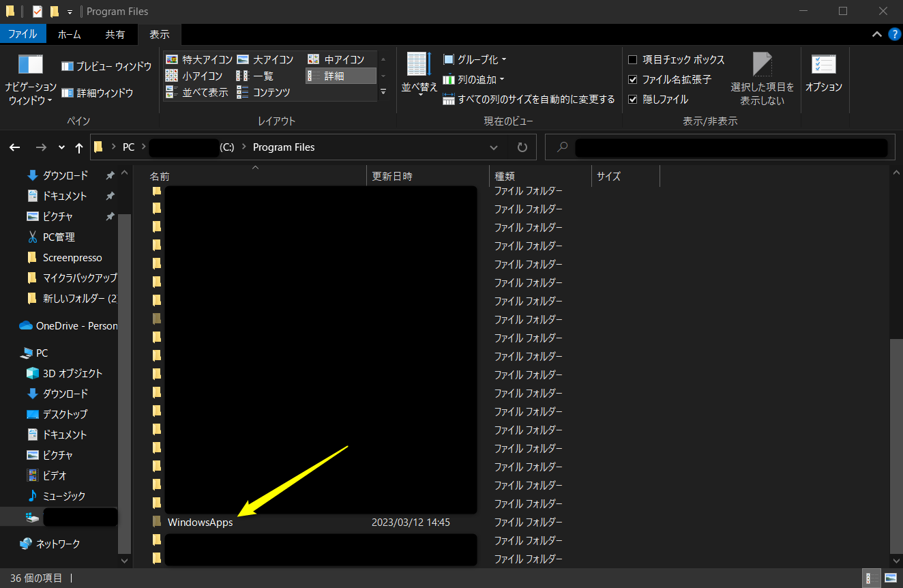
Task: Open the Add Columns (列の追加) dropdown
Action: coord(474,80)
